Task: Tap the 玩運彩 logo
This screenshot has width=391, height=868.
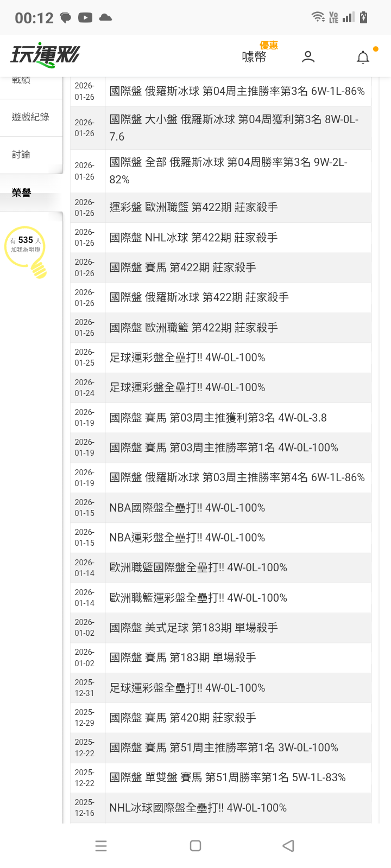Action: [45, 55]
